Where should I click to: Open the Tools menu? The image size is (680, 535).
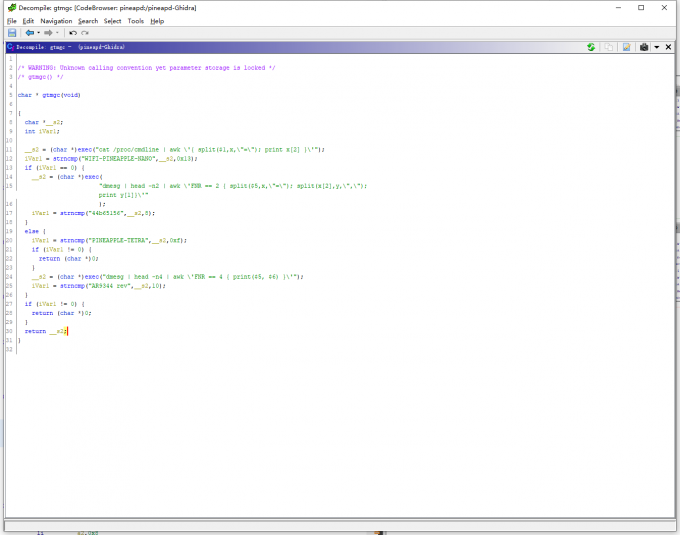point(136,21)
